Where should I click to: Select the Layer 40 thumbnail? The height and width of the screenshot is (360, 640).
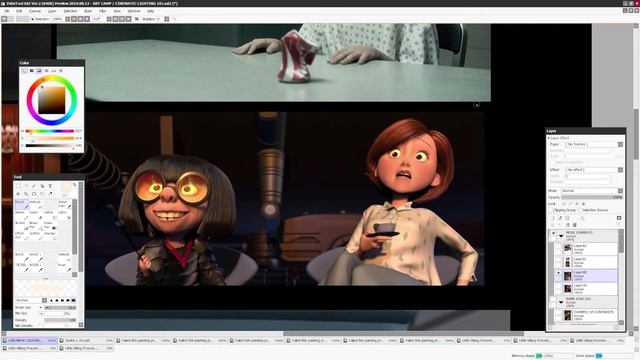pos(567,276)
